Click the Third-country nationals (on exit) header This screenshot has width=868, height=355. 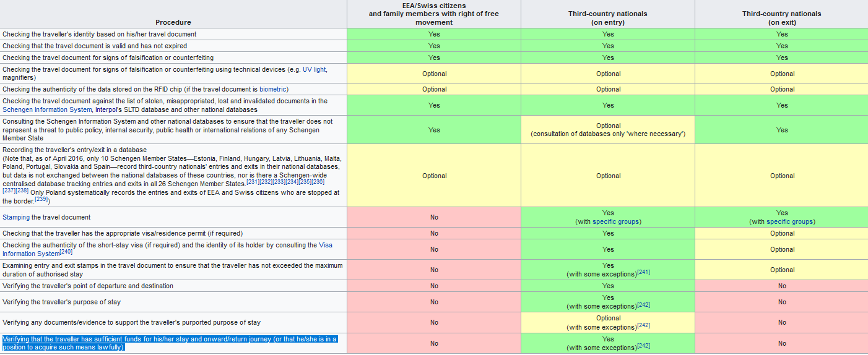(x=782, y=18)
